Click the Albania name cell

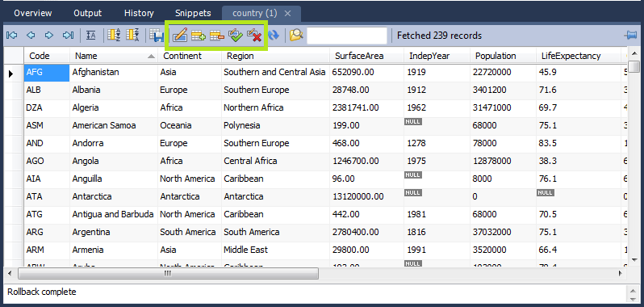coord(114,90)
